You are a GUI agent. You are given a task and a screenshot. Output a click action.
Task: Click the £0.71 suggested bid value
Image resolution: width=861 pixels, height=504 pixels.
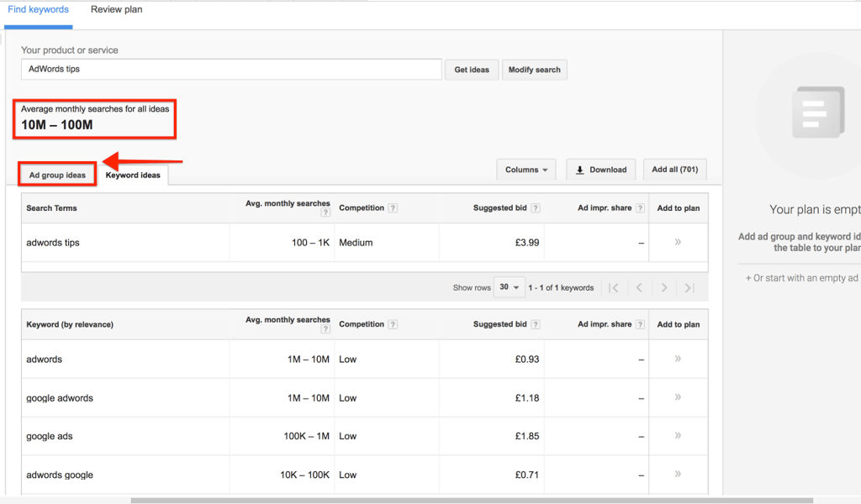point(527,475)
